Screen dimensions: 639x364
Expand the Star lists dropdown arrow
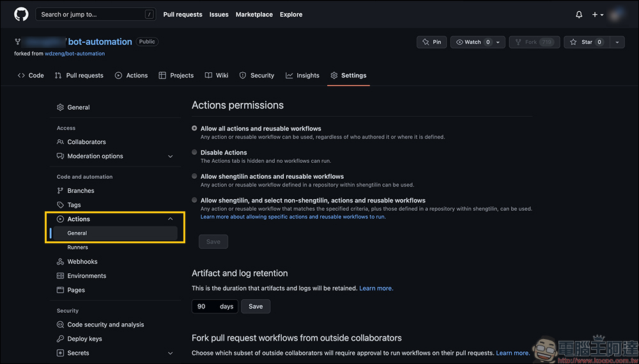click(617, 42)
